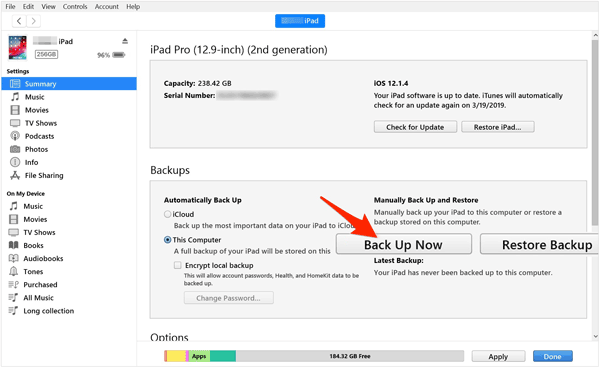Image resolution: width=600 pixels, height=368 pixels.
Task: Click the teal segment of storage bar
Action: click(223, 356)
